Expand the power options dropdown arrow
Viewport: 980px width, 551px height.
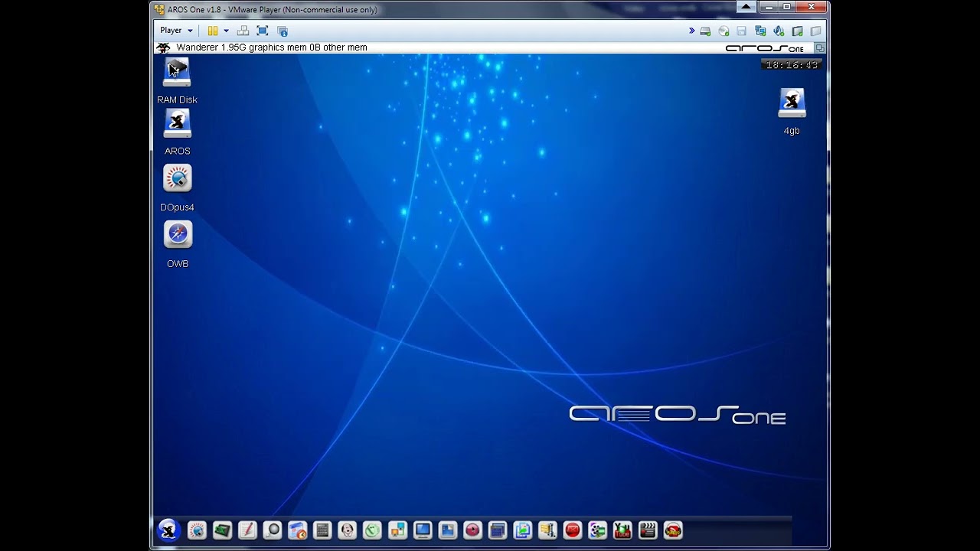click(x=226, y=31)
